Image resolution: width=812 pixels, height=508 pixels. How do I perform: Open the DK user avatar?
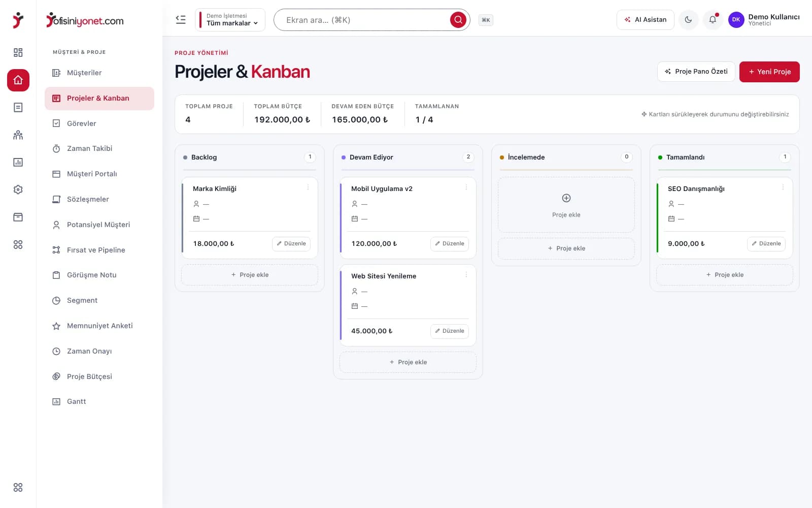(x=736, y=20)
